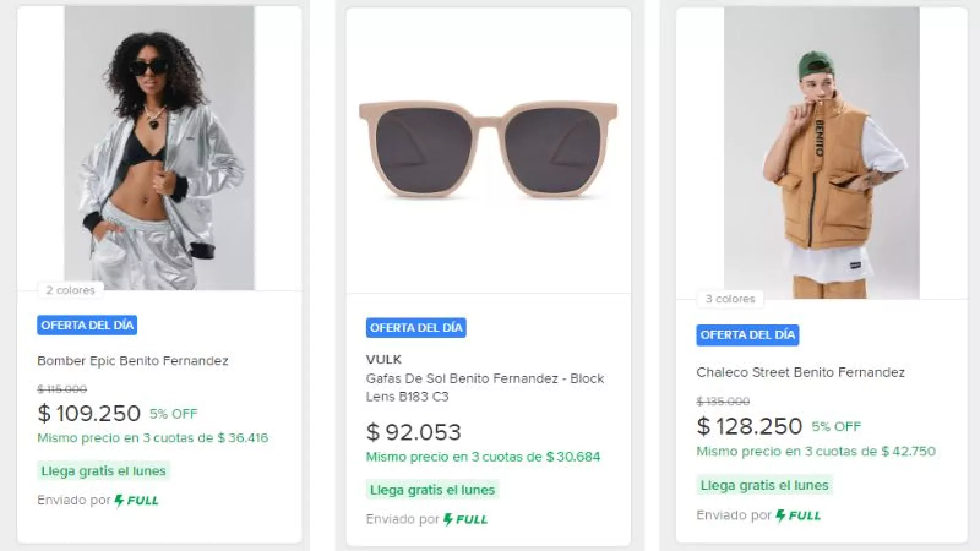The width and height of the screenshot is (980, 551).
Task: Click the '3 colores' label on Chaleco
Action: tap(730, 299)
